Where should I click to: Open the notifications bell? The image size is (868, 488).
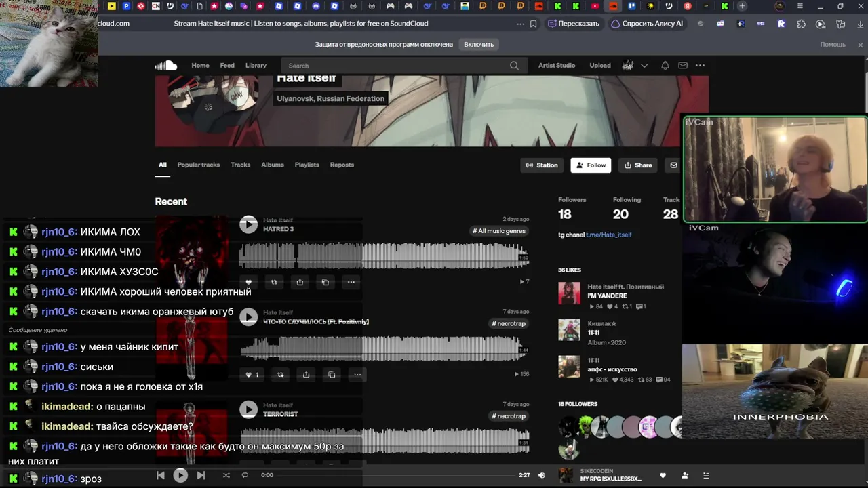click(x=665, y=66)
